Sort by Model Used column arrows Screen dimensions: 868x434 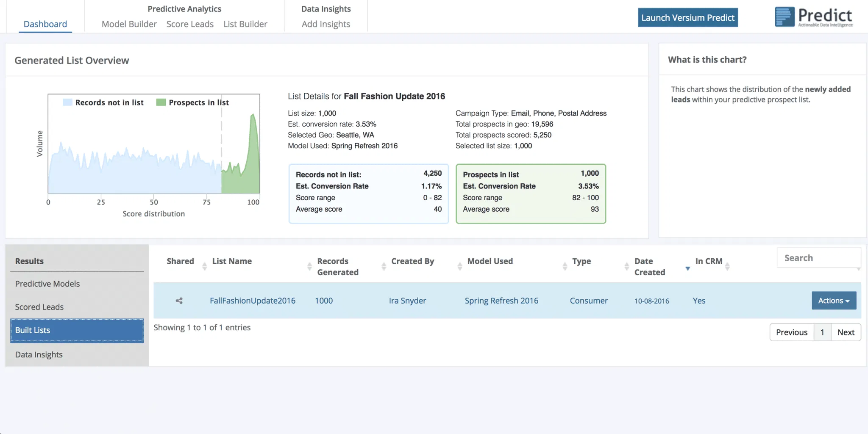pos(565,266)
